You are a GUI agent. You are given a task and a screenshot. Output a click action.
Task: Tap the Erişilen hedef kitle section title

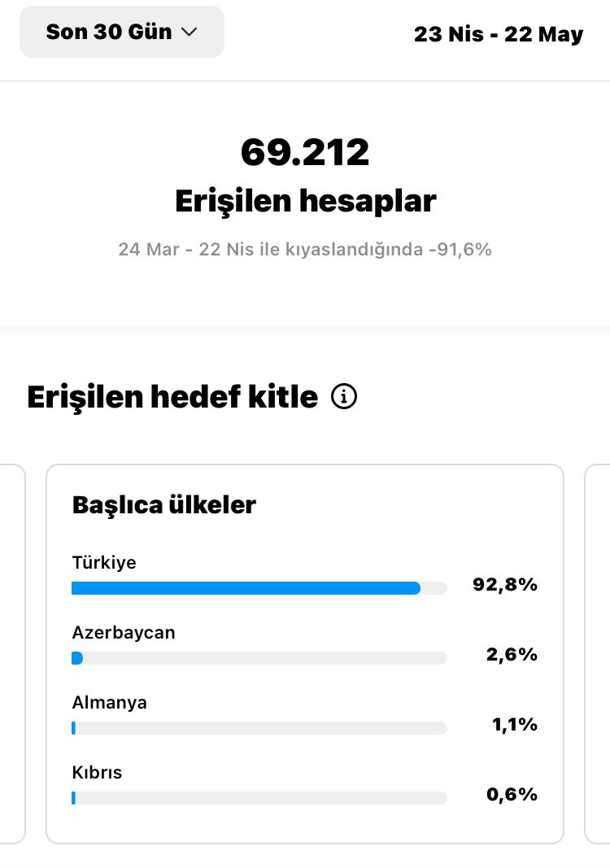(172, 397)
